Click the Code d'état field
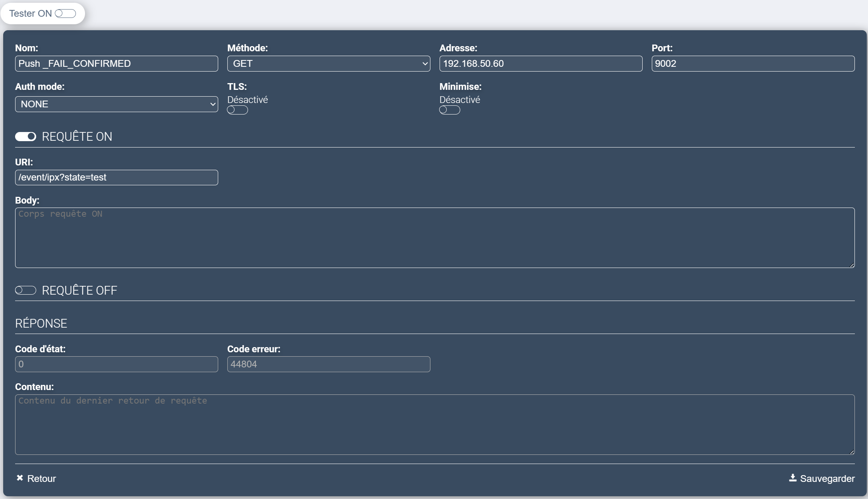 (116, 364)
